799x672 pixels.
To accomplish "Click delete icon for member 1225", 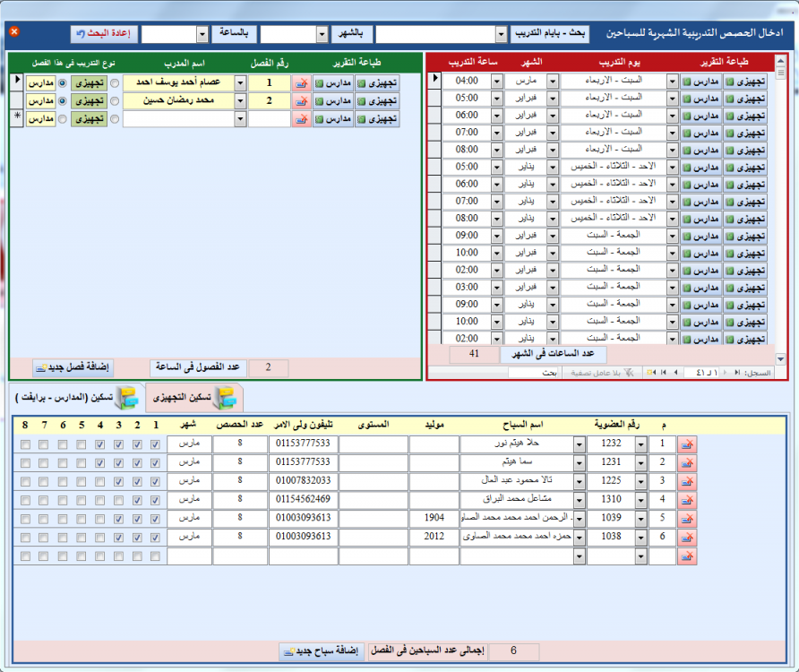I will point(687,482).
